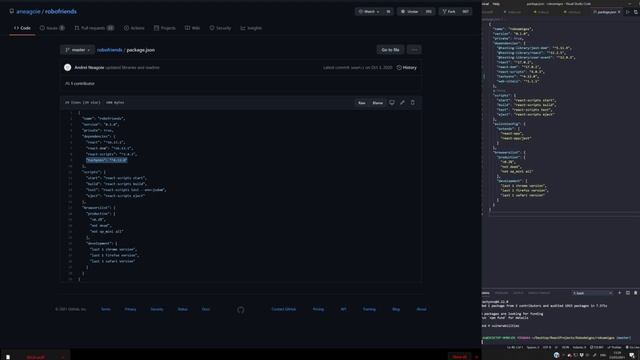Click the trash delete file icon

[x=413, y=102]
